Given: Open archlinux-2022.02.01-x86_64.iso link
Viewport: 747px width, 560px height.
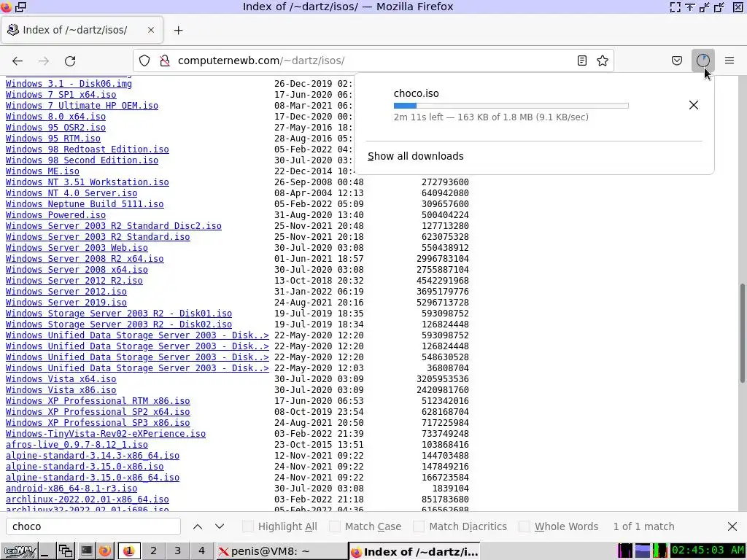Looking at the screenshot, I should (88, 499).
